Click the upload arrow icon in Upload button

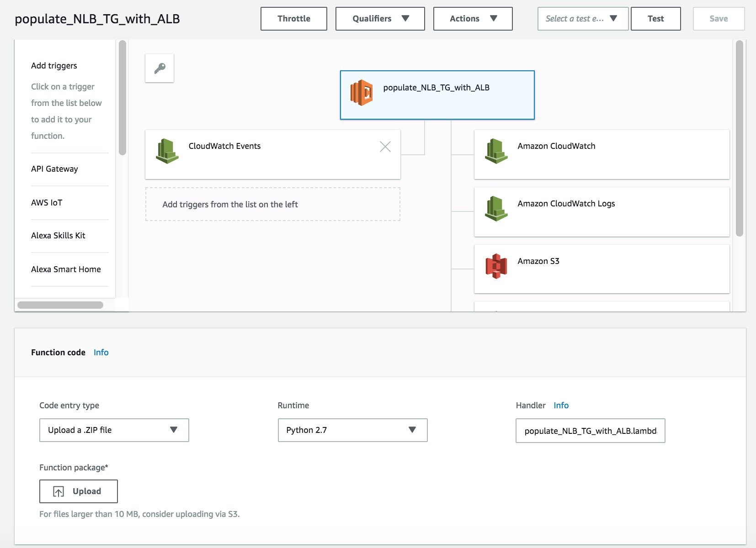click(x=59, y=491)
